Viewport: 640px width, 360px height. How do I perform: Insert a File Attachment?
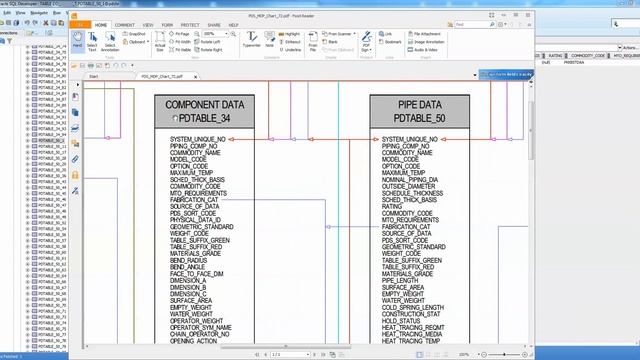point(424,34)
